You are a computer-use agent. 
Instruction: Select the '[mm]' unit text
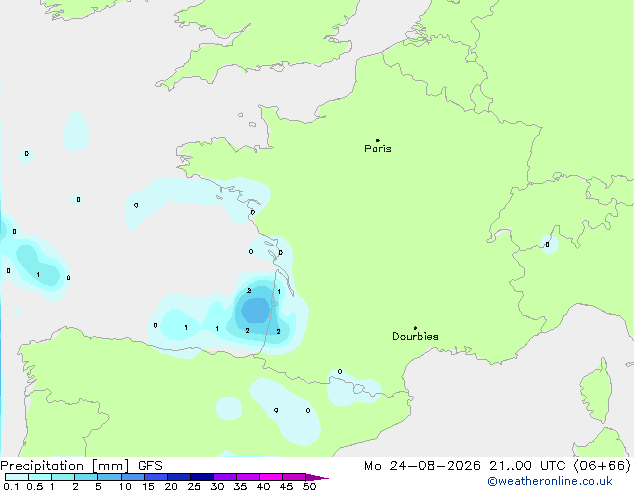click(111, 466)
